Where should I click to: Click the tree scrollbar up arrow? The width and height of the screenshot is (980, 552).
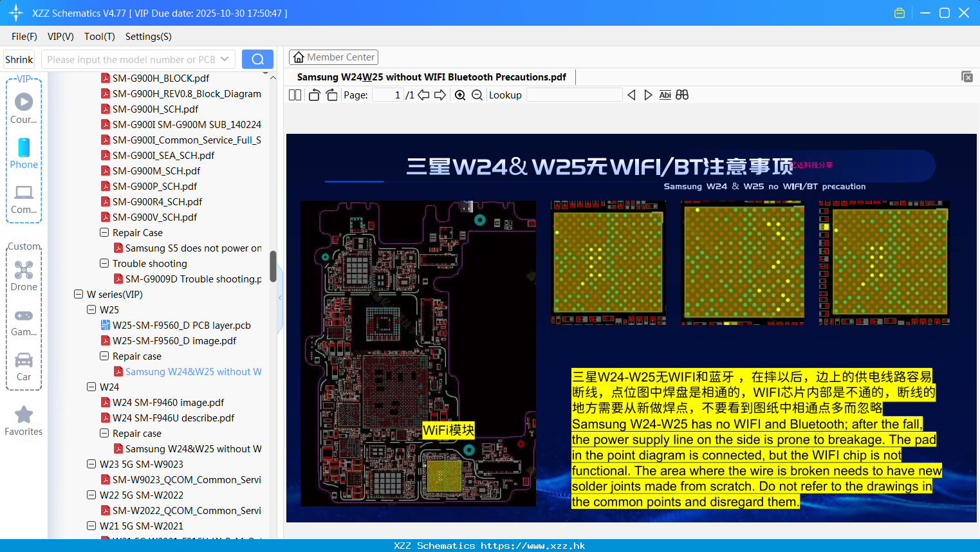click(x=273, y=78)
